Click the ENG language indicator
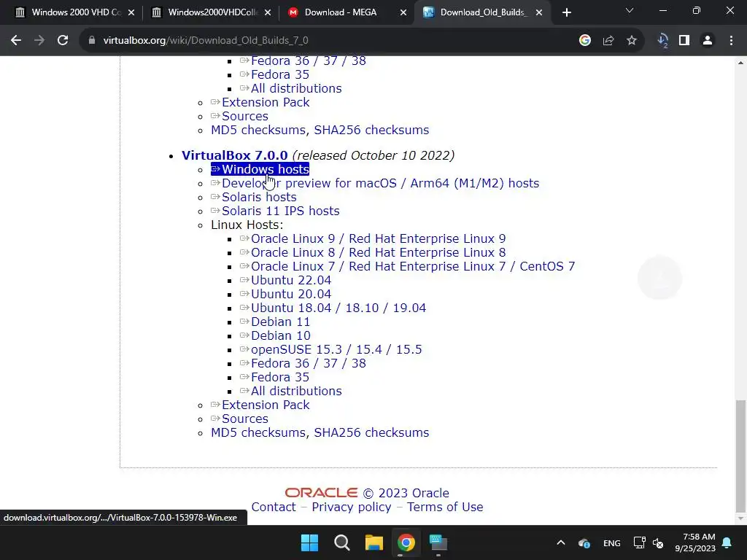Viewport: 747px width, 560px height. tap(612, 542)
